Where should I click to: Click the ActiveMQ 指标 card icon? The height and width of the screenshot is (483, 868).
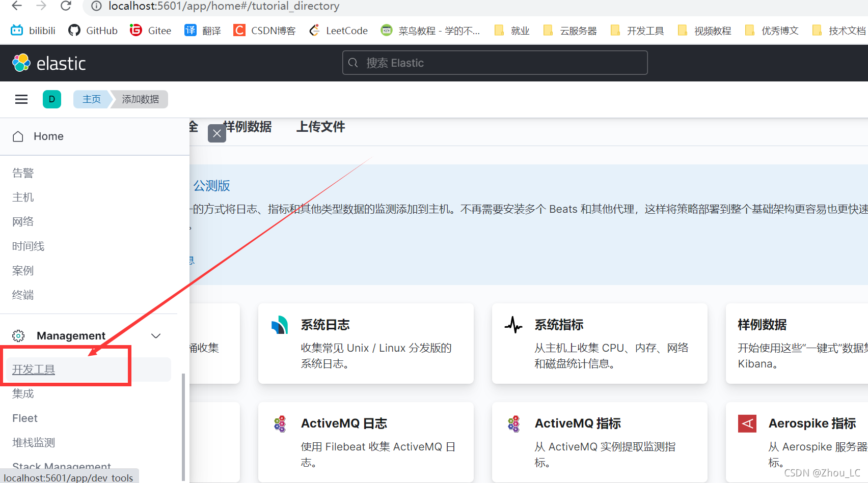pyautogui.click(x=513, y=423)
